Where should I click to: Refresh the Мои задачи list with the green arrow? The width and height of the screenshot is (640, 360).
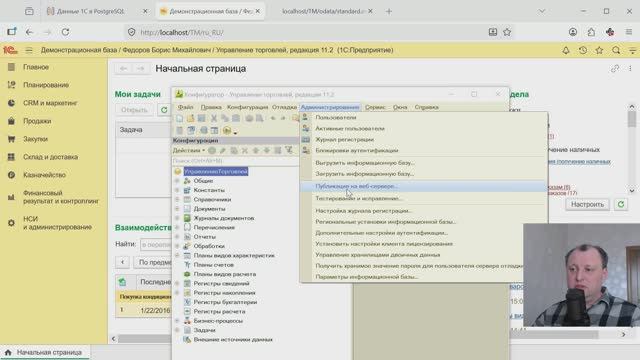pyautogui.click(x=164, y=110)
